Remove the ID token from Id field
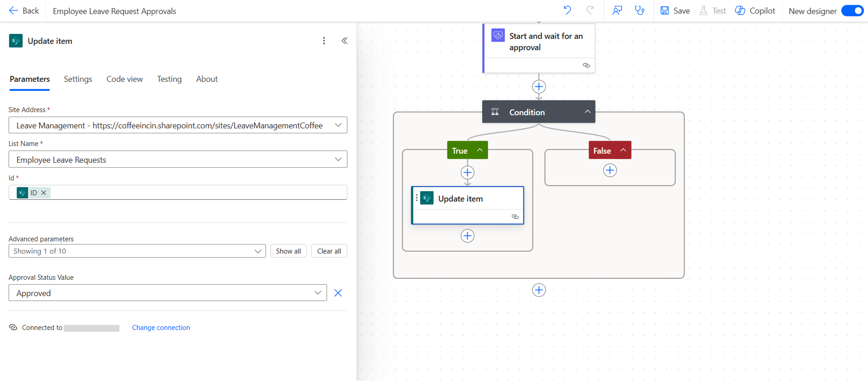The image size is (868, 381). (44, 193)
